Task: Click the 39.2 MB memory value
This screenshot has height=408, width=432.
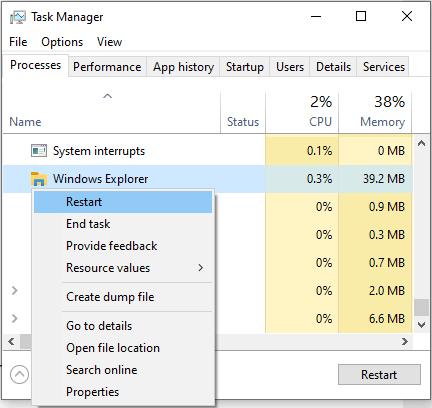Action: tap(384, 179)
